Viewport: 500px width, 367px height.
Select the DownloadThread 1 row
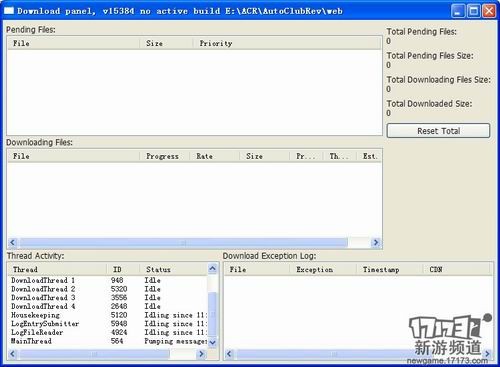click(x=107, y=280)
